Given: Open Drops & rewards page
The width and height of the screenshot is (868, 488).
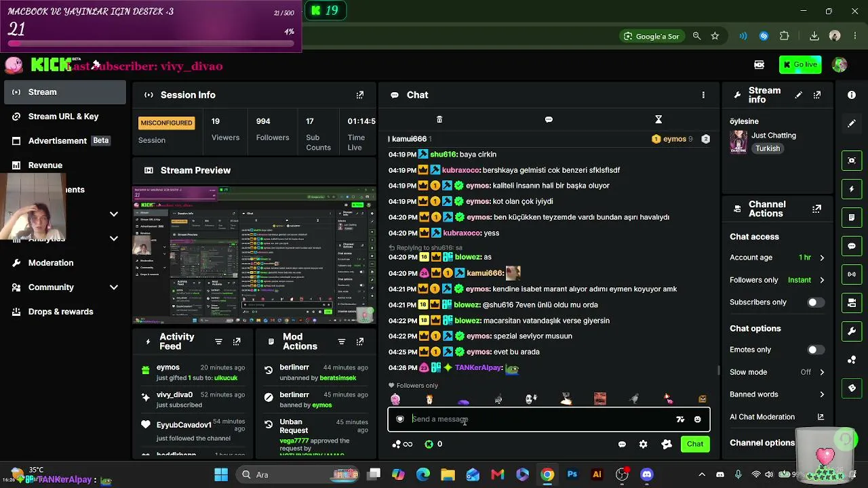Looking at the screenshot, I should click(65, 312).
